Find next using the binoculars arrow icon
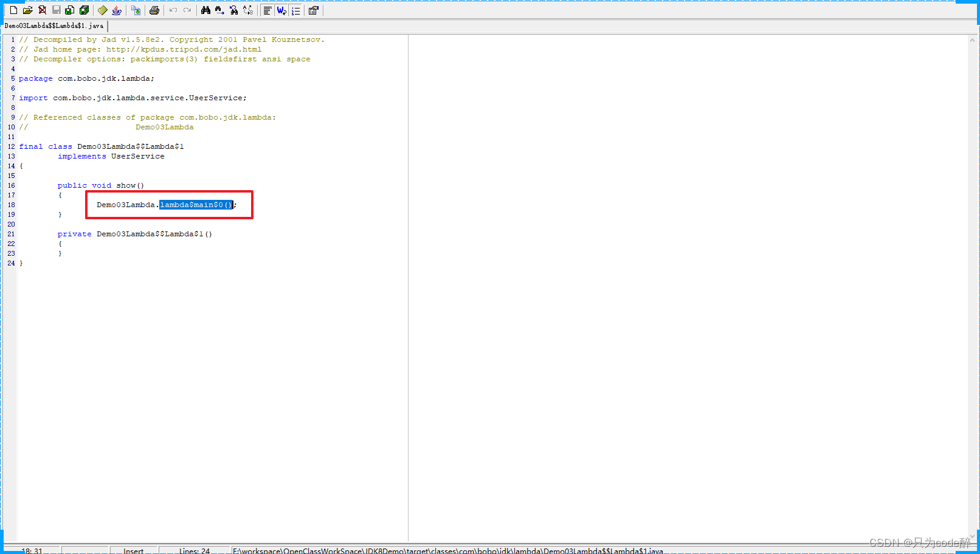This screenshot has height=554, width=980. pos(219,10)
